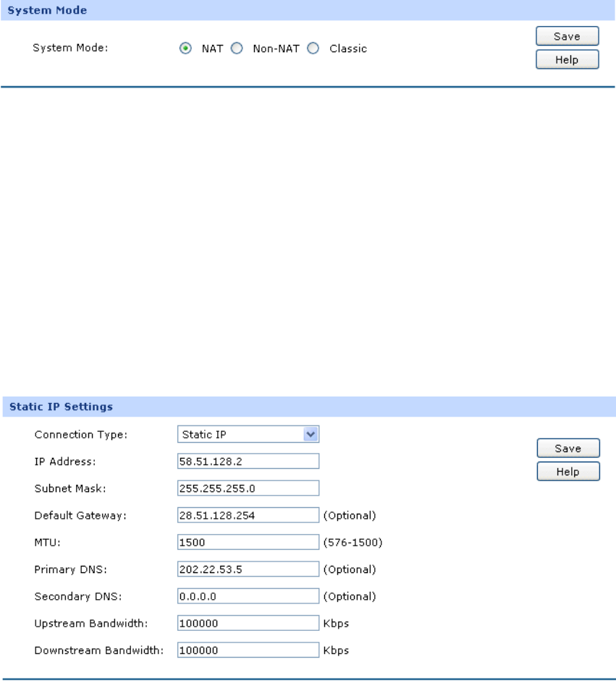The height and width of the screenshot is (683, 616).
Task: Click "(Optional)" next to Primary DNS
Action: (x=350, y=569)
